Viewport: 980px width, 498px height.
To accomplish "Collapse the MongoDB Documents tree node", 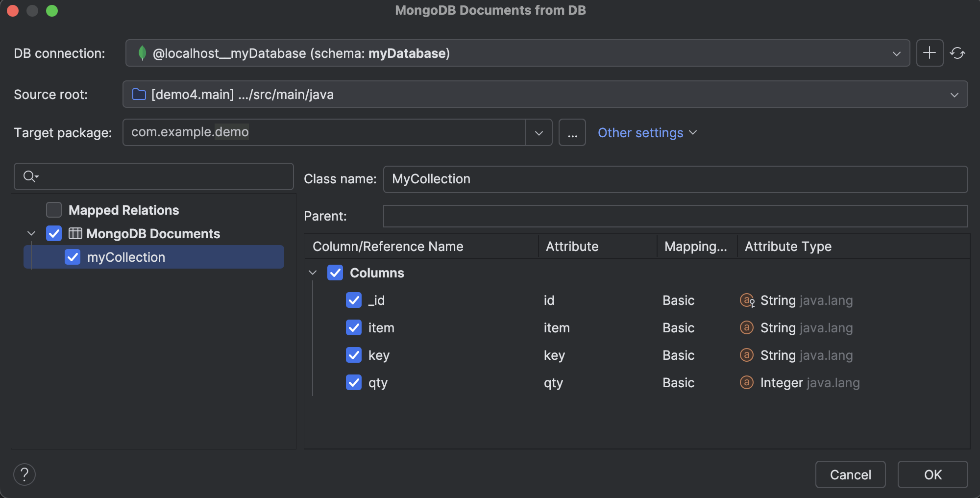I will [x=31, y=233].
